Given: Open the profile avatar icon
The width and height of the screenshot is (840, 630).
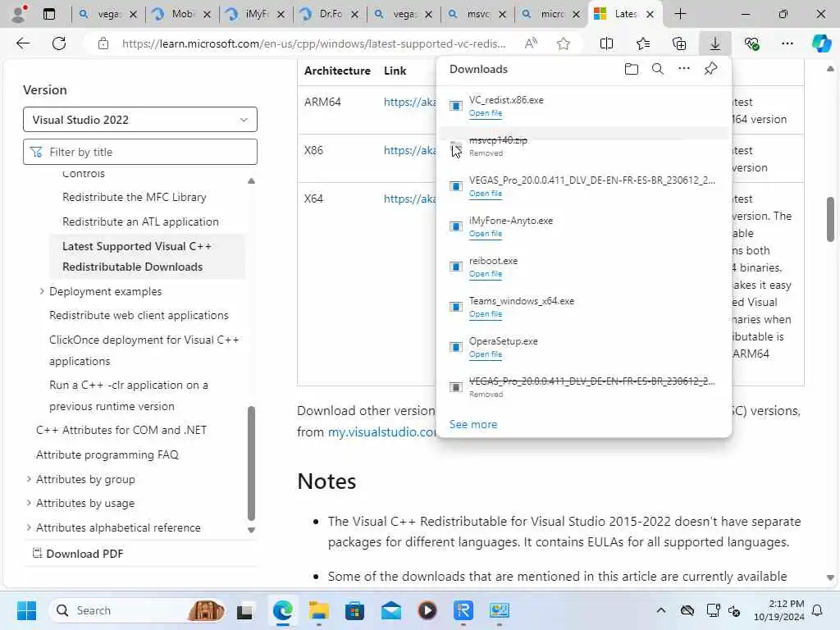Looking at the screenshot, I should tap(20, 14).
